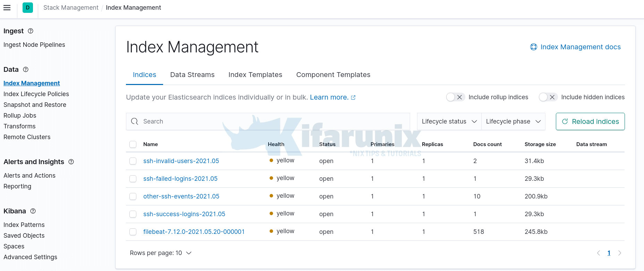Open the filebeat-7.12.0-2021.05.20-000001 index link
644x271 pixels.
[x=194, y=232]
